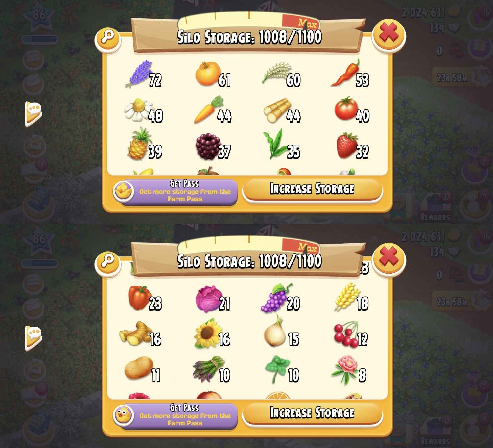Tap the asparagus bundle showing 10
493x448 pixels.
[211, 370]
